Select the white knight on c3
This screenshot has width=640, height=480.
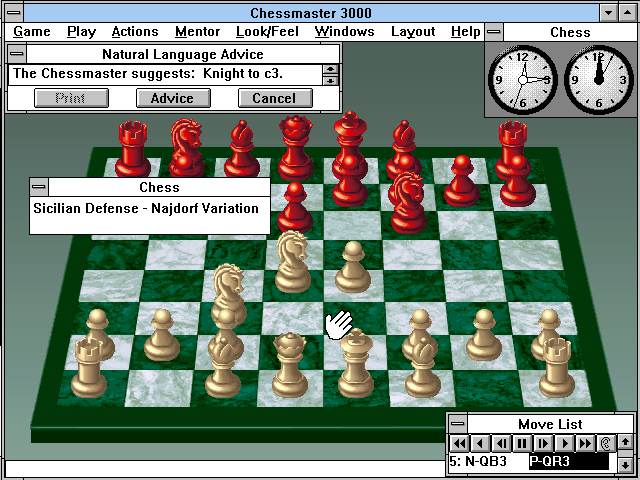[x=229, y=291]
